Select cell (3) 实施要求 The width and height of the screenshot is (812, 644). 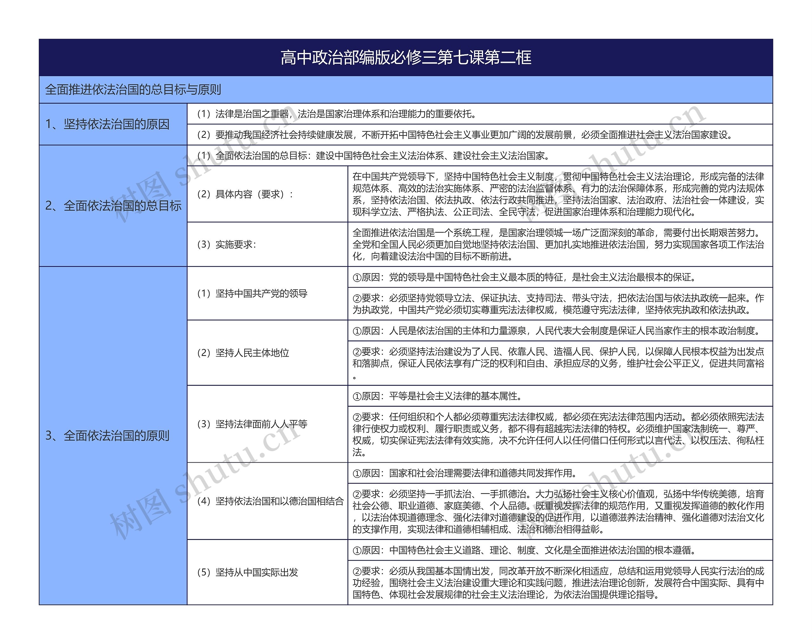pos(227,244)
